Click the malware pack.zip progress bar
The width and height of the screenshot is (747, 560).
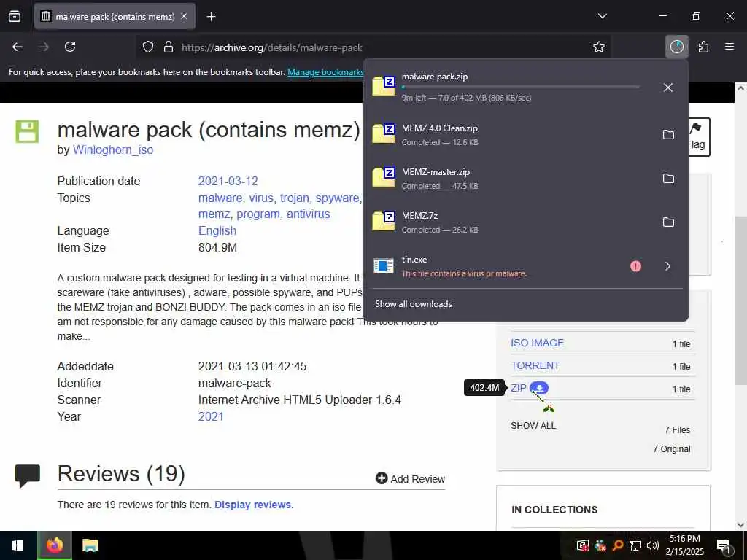click(x=521, y=87)
